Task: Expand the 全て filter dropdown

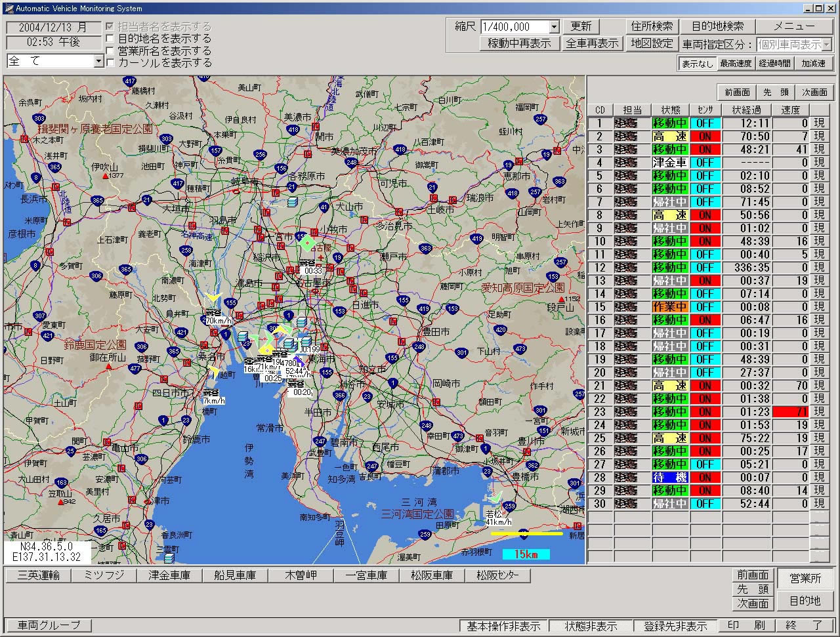Action: (99, 61)
